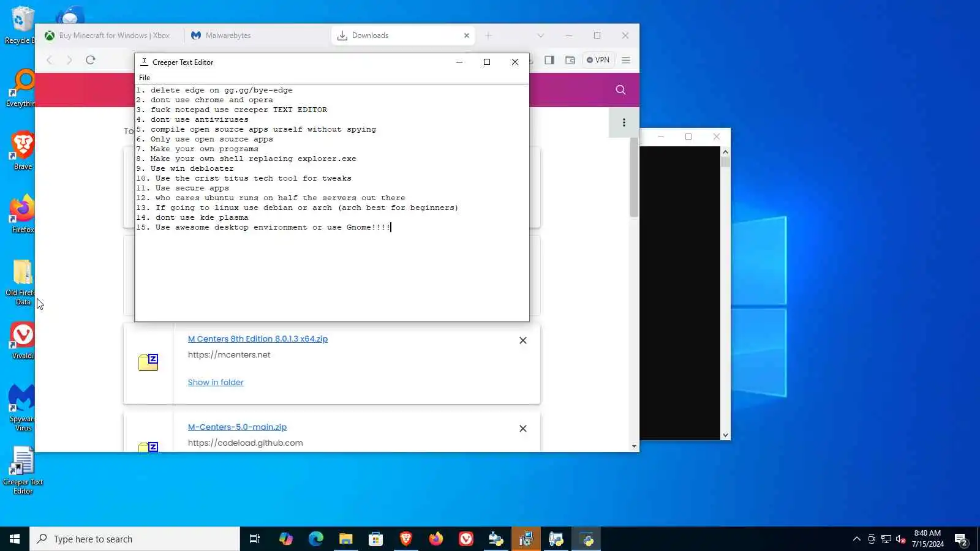
Task: Expand the browser tab list chevron
Action: 540,36
